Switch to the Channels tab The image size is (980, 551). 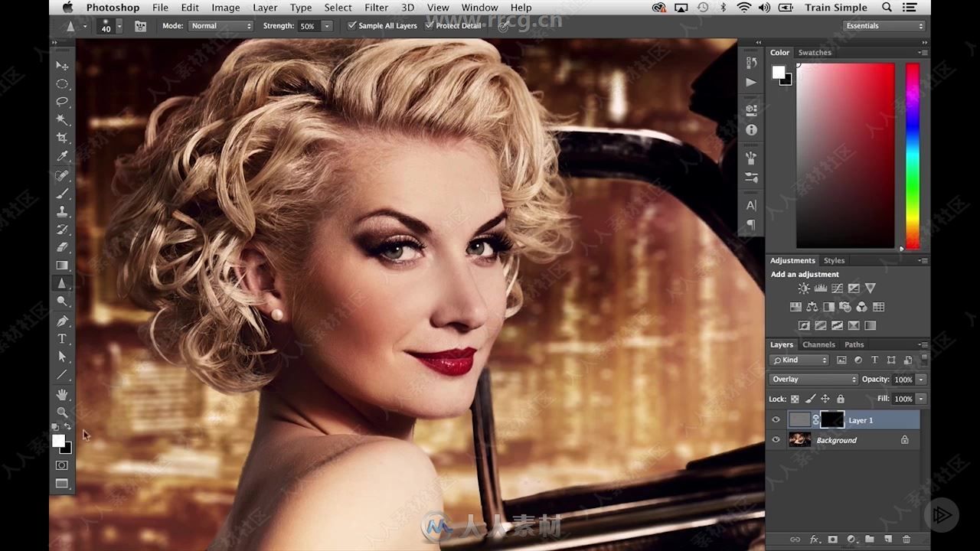(x=818, y=344)
